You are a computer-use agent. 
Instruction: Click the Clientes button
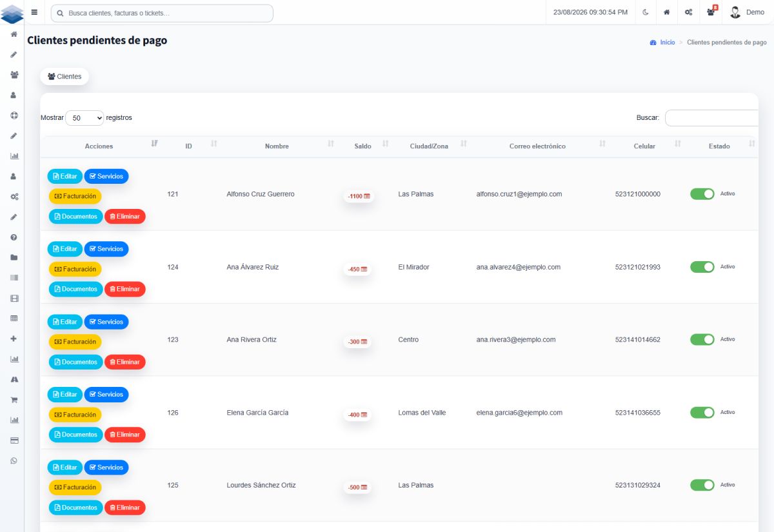(x=64, y=77)
